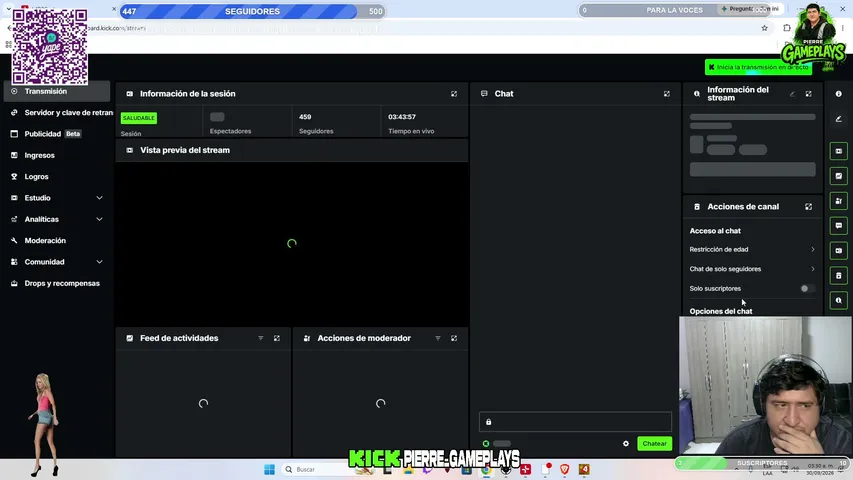Open Restricción de edad options
Viewport: 853px width, 480px height.
tap(752, 249)
